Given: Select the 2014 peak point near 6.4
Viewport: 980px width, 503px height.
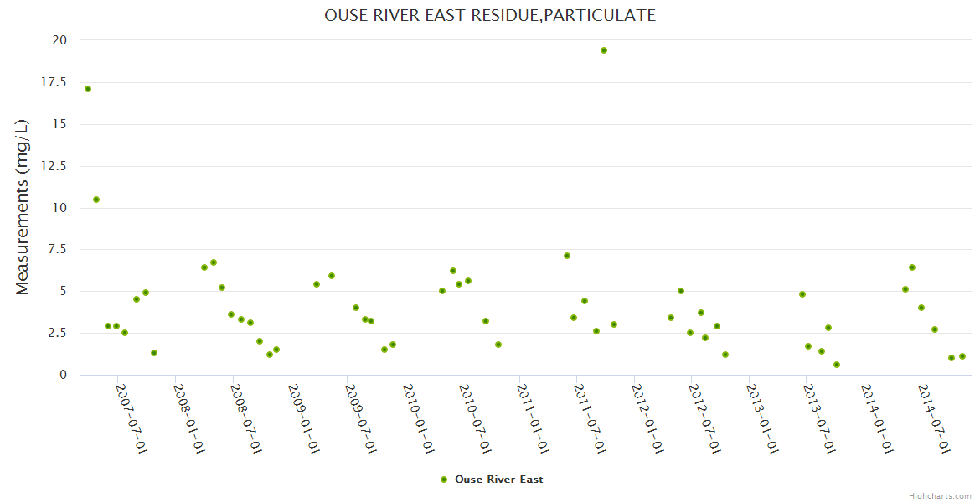Looking at the screenshot, I should point(912,267).
